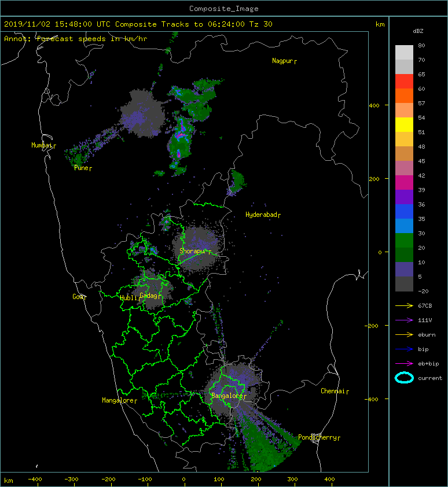Click the Gadag city label

click(149, 296)
